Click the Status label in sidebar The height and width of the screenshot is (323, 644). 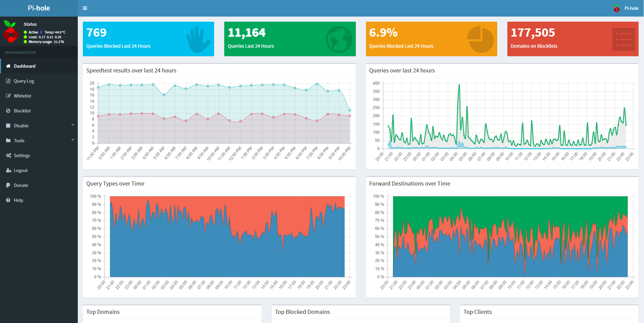pos(30,24)
